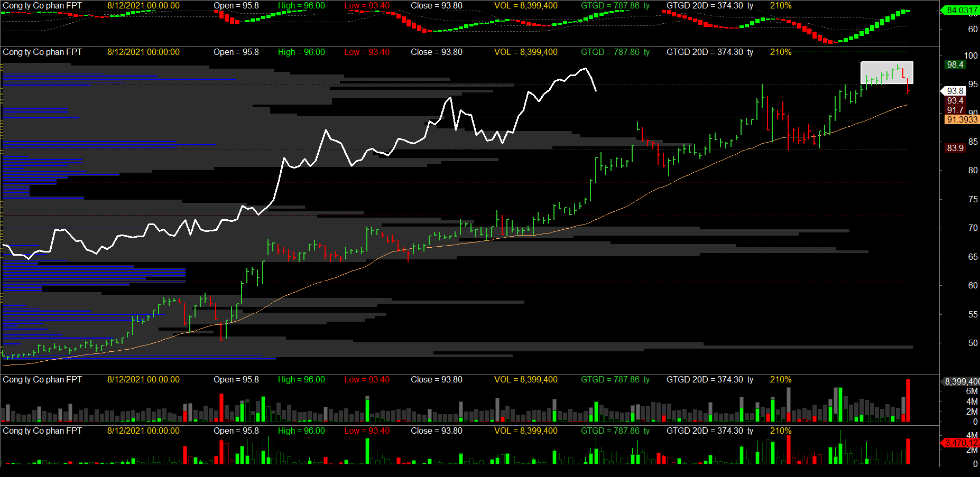Viewport: 980px width, 477px height.
Task: Click 'Cong ty Co phan FPT' title in main price pane
Action: pyautogui.click(x=42, y=52)
